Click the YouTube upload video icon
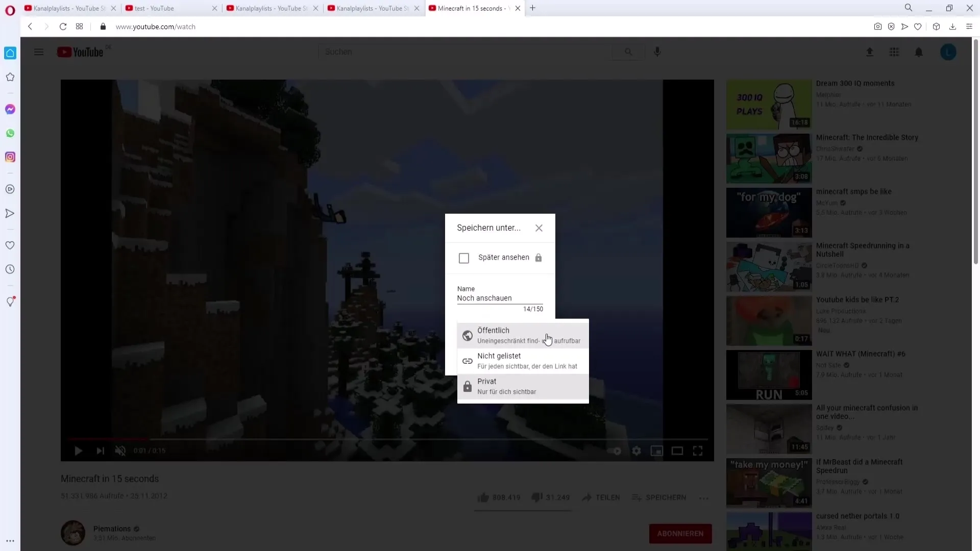Viewport: 980px width, 551px height. pos(870,52)
